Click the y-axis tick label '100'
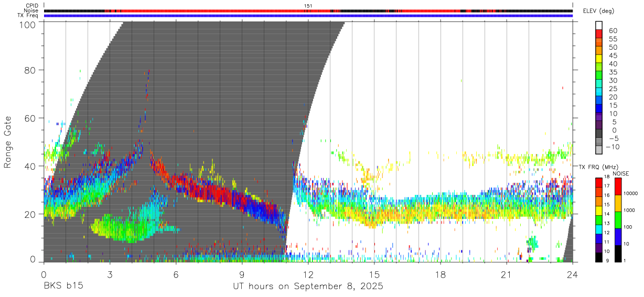 point(28,25)
